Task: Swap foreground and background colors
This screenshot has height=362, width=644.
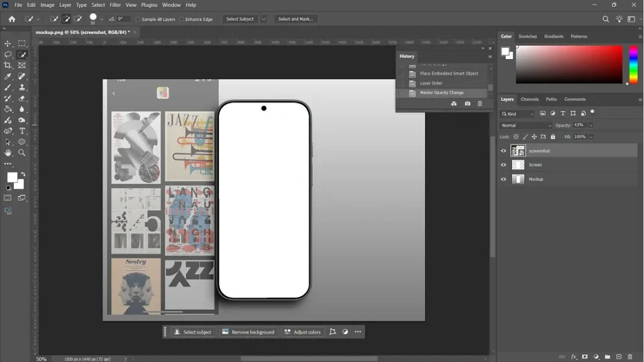Action: [23, 174]
